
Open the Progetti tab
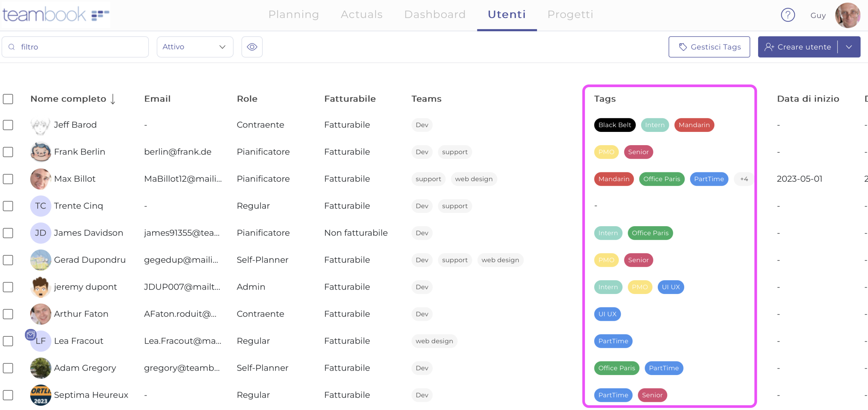pos(570,14)
